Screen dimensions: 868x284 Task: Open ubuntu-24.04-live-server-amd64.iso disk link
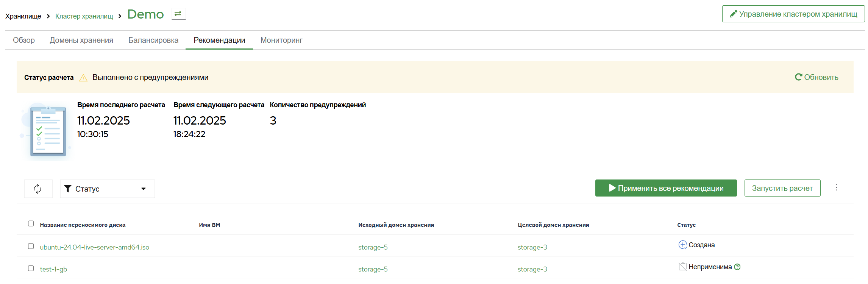[95, 247]
